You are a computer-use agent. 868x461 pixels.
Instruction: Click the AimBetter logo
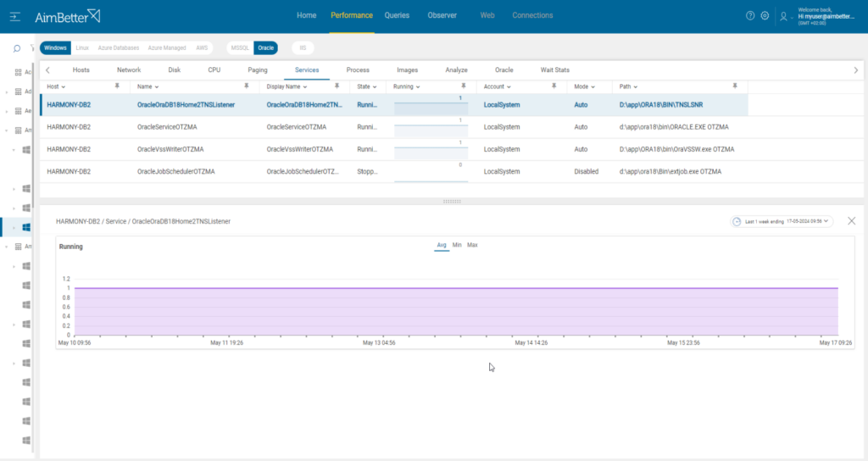click(x=68, y=17)
